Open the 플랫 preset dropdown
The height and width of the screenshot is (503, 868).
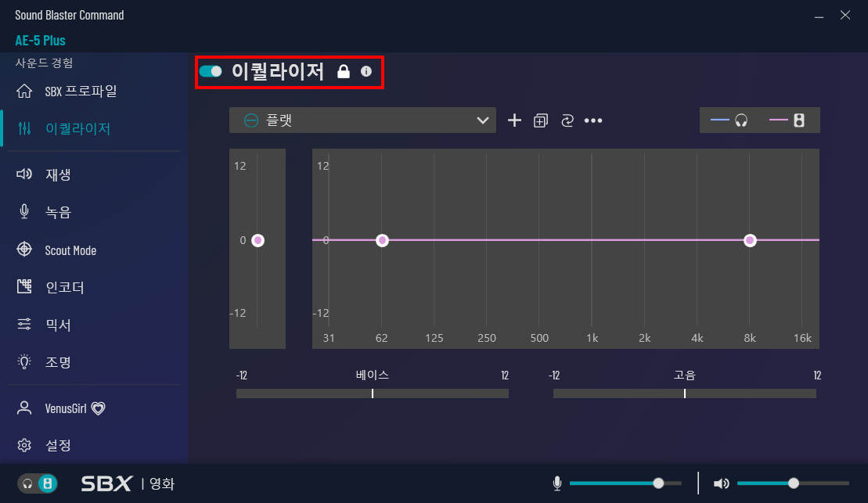tap(362, 120)
